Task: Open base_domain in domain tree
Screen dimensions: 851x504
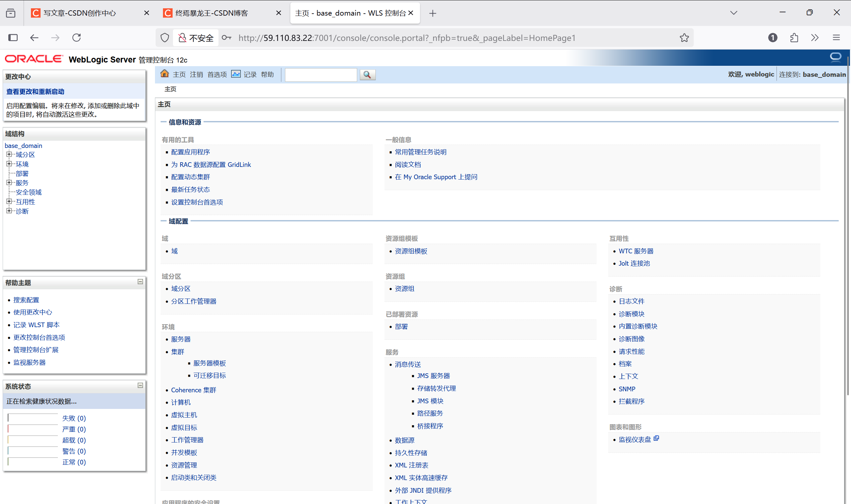Action: pyautogui.click(x=23, y=146)
